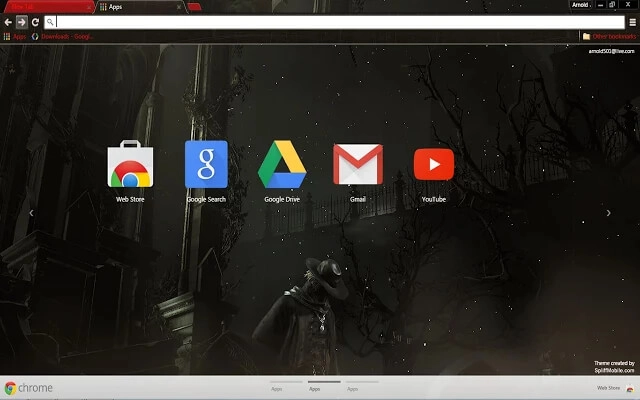This screenshot has height=400, width=640.
Task: Open the Web Store link in bottom bar
Action: [615, 388]
